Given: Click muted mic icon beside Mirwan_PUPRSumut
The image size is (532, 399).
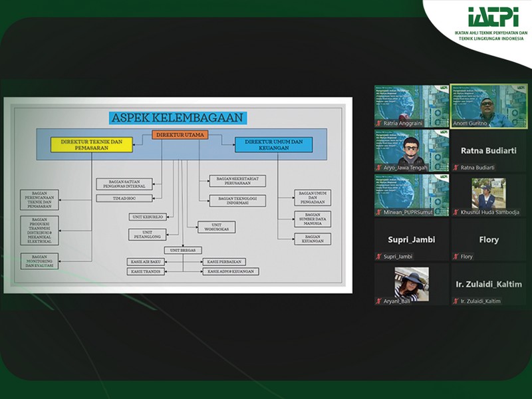Looking at the screenshot, I should click(378, 212).
